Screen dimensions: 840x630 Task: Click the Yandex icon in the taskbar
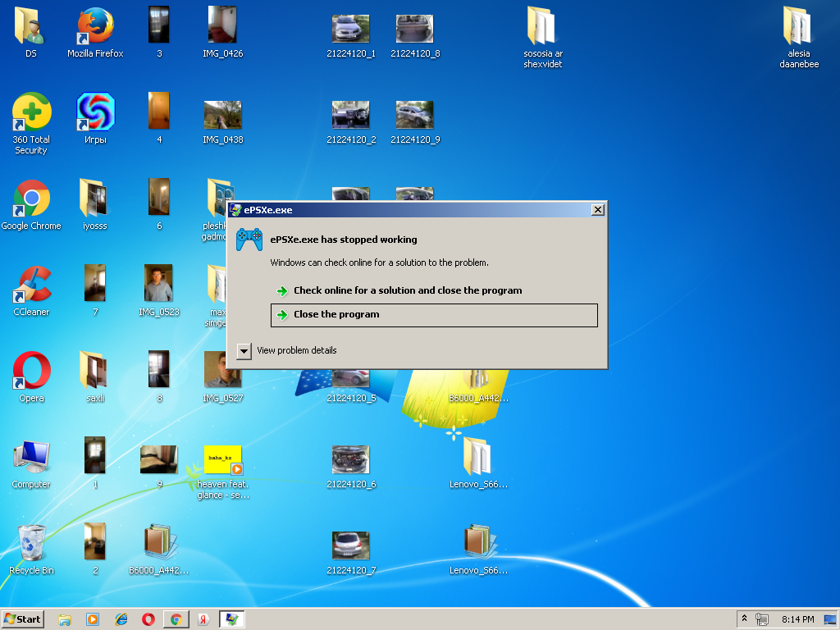[x=202, y=619]
